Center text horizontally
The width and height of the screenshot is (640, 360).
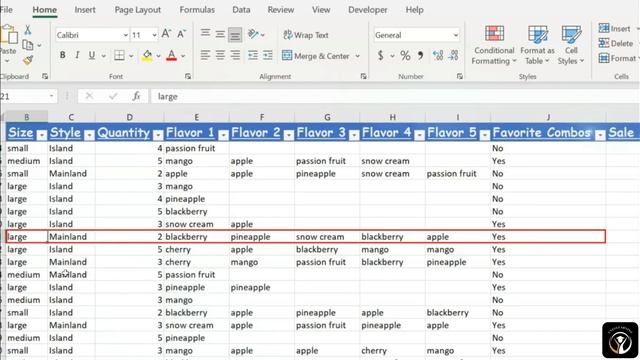pyautogui.click(x=220, y=55)
